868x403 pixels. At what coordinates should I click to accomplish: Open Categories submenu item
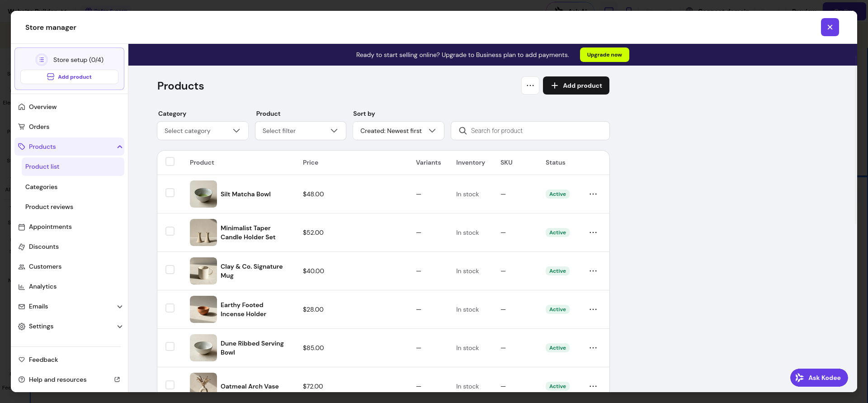click(x=73, y=187)
